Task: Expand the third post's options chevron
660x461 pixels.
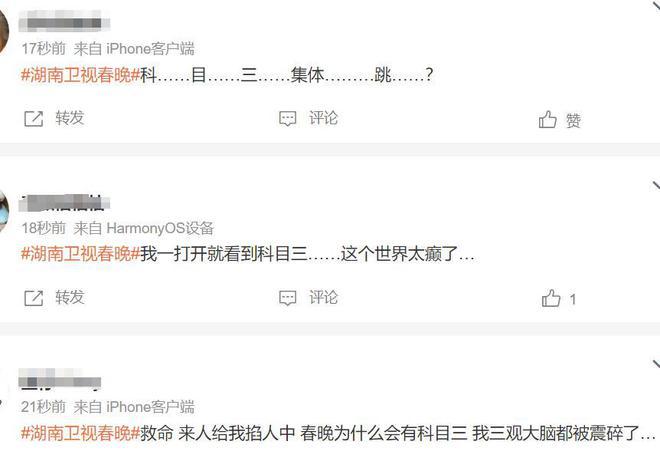Action: pos(656,365)
